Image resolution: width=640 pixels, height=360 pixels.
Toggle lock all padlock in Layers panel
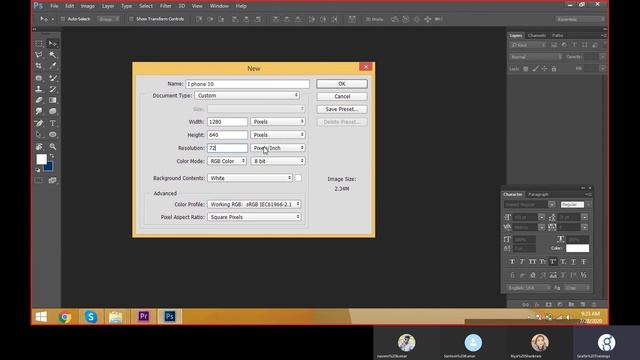click(x=554, y=69)
